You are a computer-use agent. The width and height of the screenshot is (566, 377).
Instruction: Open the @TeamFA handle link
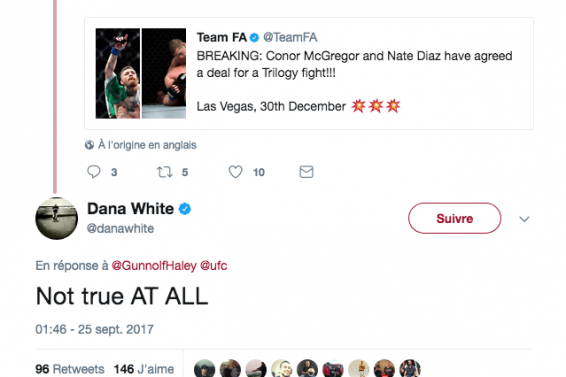coord(290,37)
